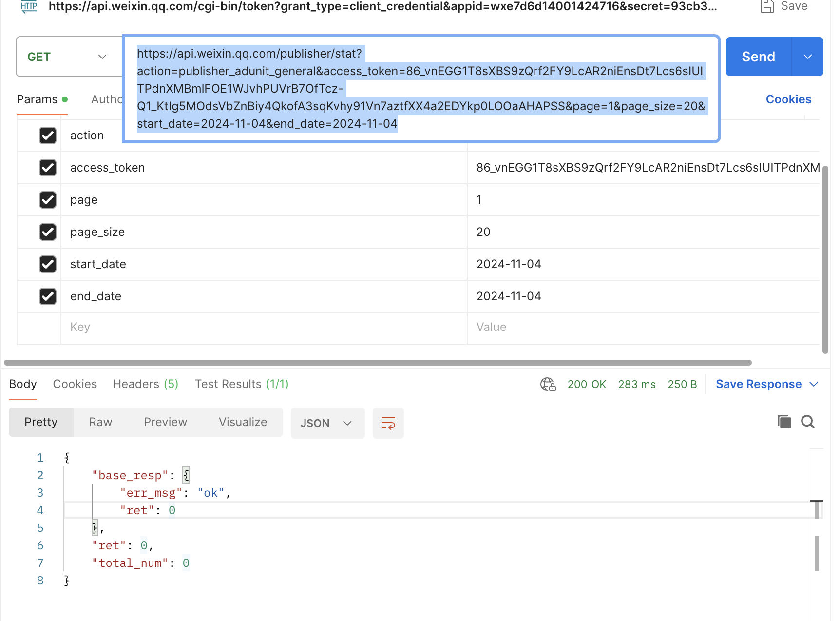The image size is (840, 621).
Task: Click the vertical scrollbar of the params table
Action: click(x=825, y=259)
